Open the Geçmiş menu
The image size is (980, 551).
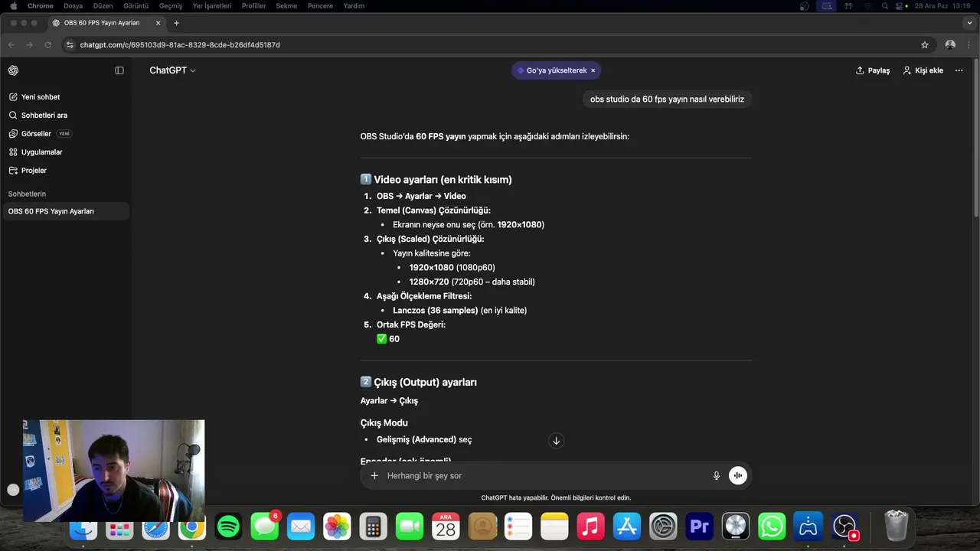[x=171, y=6]
